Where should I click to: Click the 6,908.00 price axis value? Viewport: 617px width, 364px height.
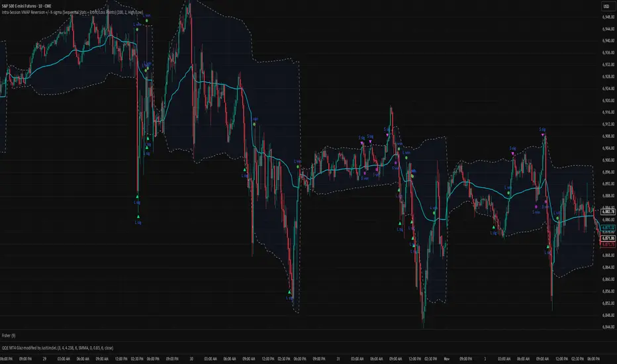[x=608, y=136]
